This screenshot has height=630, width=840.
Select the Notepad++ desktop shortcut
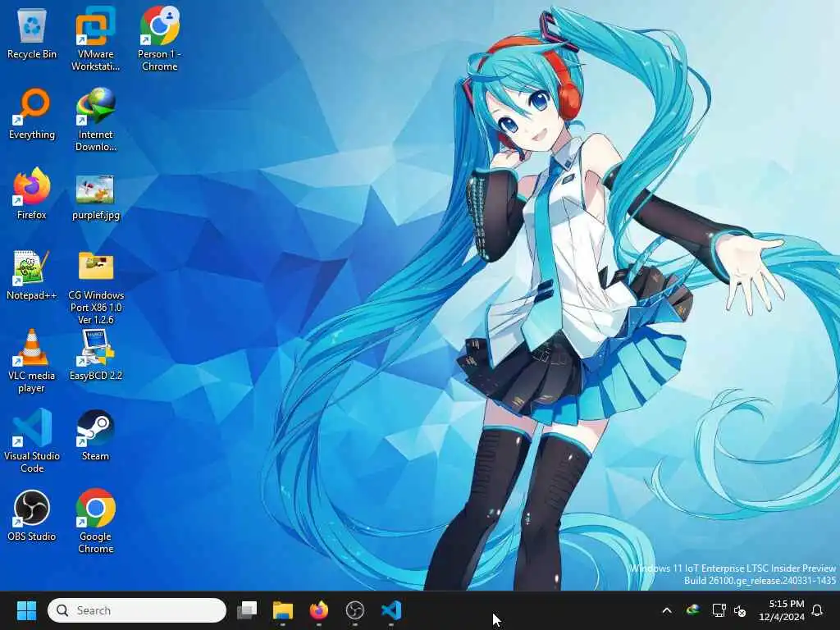coord(32,275)
